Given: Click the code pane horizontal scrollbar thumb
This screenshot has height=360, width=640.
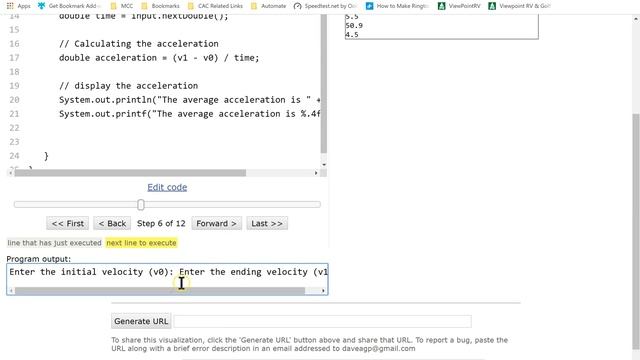Looking at the screenshot, I should [130, 173].
